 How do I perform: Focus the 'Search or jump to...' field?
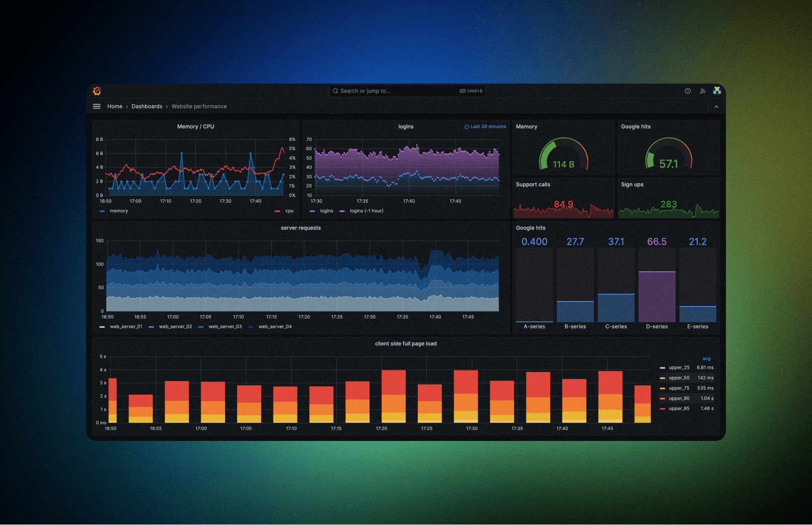[x=407, y=91]
